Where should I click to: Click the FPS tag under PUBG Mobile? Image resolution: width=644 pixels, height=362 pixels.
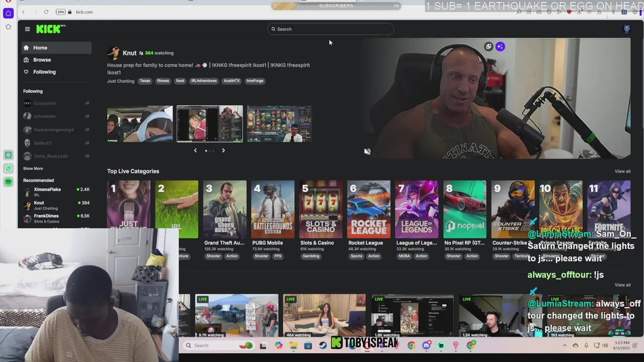click(278, 256)
